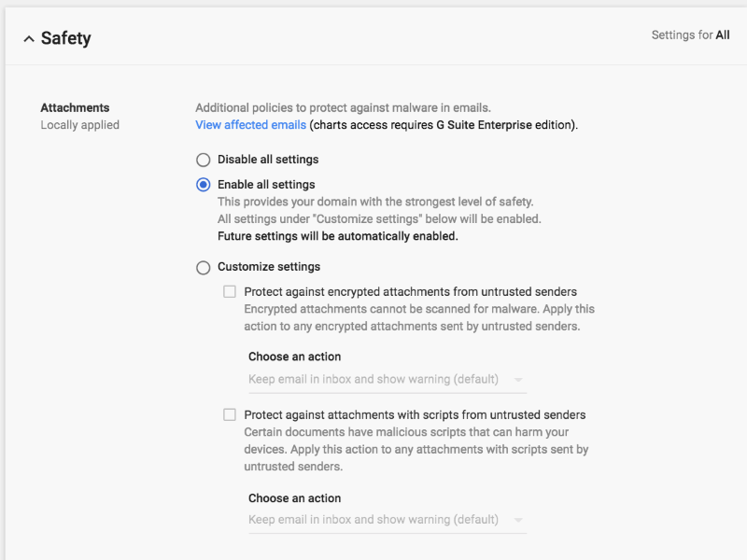The image size is (747, 560).
Task: Click the Future settings automatically enabled note
Action: coord(337,236)
